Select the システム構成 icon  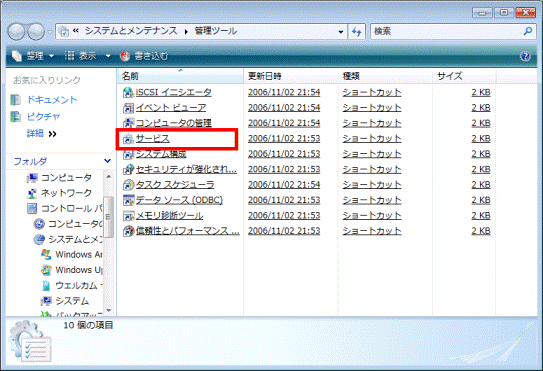click(128, 154)
